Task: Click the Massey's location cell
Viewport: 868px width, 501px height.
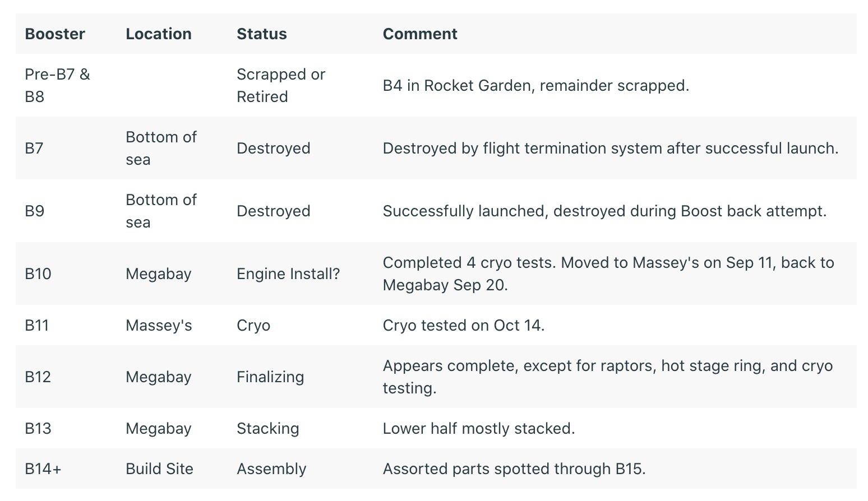Action: tap(159, 326)
